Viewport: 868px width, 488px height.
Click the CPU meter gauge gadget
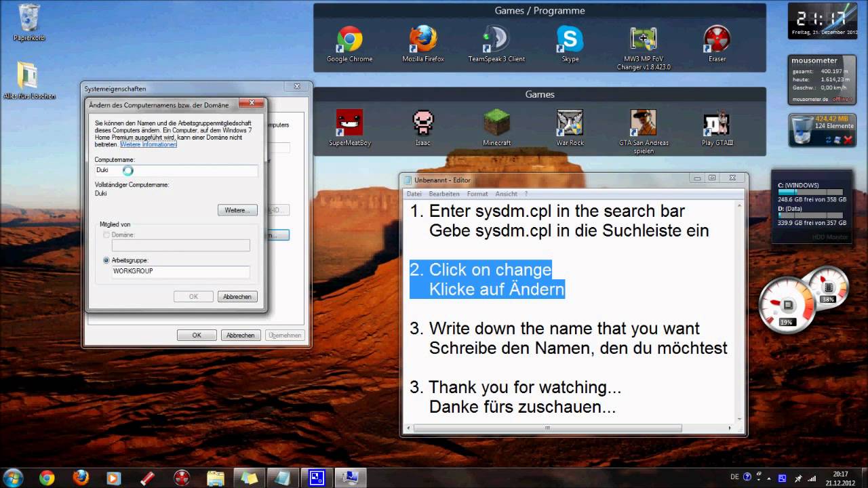pos(788,305)
